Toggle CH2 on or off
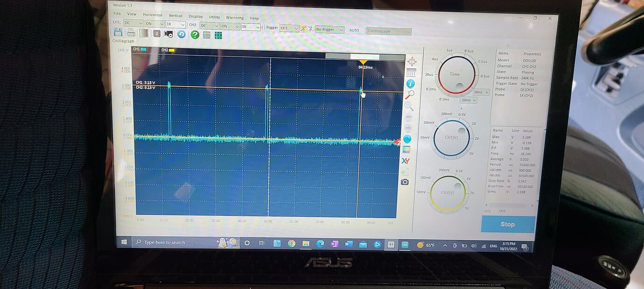644x289 pixels. pos(230,27)
